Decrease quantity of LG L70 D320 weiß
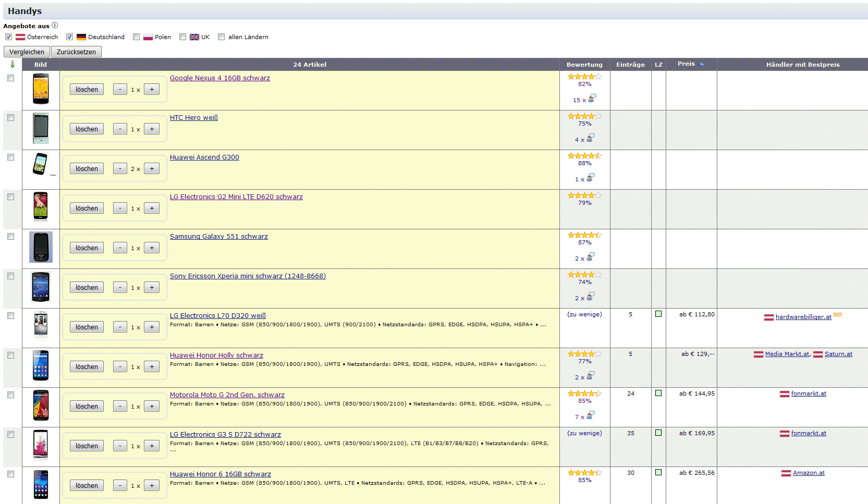Viewport: 868px width, 504px height. (120, 327)
